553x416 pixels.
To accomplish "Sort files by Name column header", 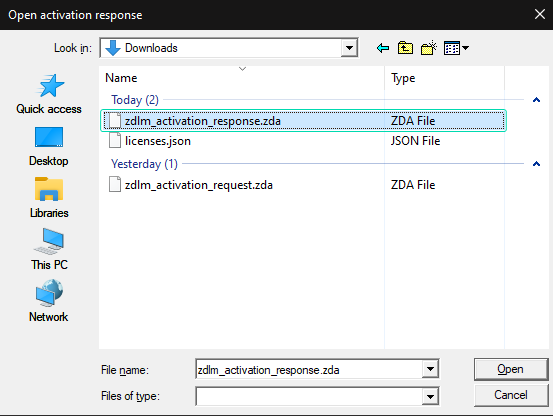I will (x=242, y=78).
